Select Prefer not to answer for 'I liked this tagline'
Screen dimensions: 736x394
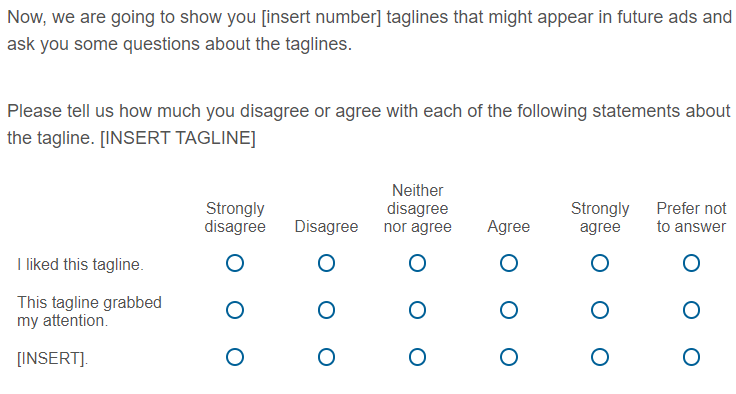coord(691,263)
